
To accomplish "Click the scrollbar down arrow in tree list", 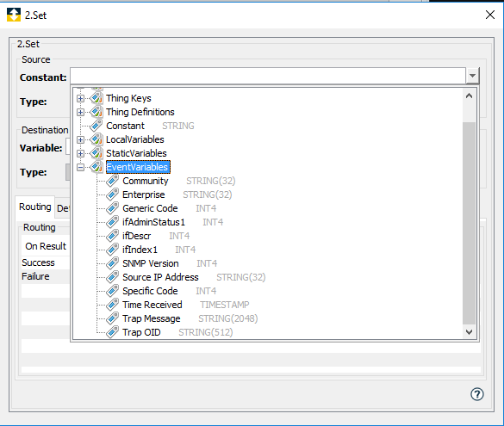I will click(469, 332).
